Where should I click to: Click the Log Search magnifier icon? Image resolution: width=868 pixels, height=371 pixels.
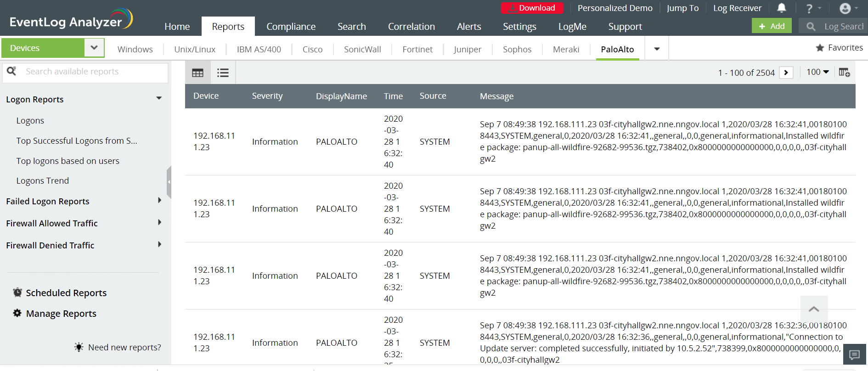pos(811,27)
